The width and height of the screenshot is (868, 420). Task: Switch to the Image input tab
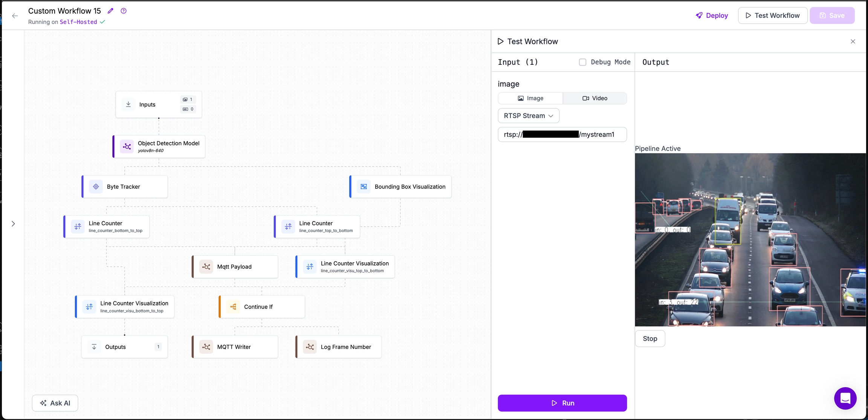(530, 98)
